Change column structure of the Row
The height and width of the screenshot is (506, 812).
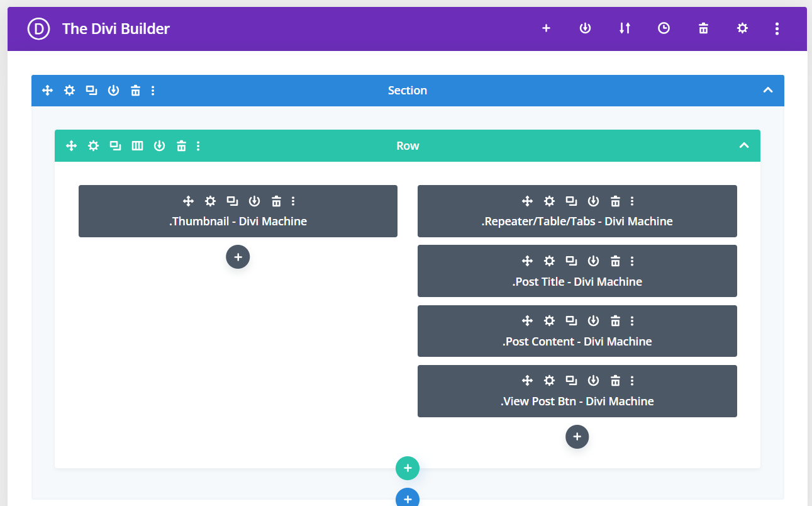point(137,146)
